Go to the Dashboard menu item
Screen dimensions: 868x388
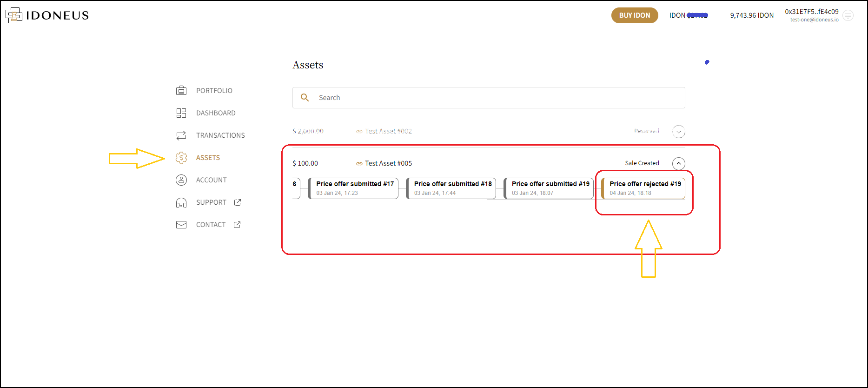pos(216,113)
